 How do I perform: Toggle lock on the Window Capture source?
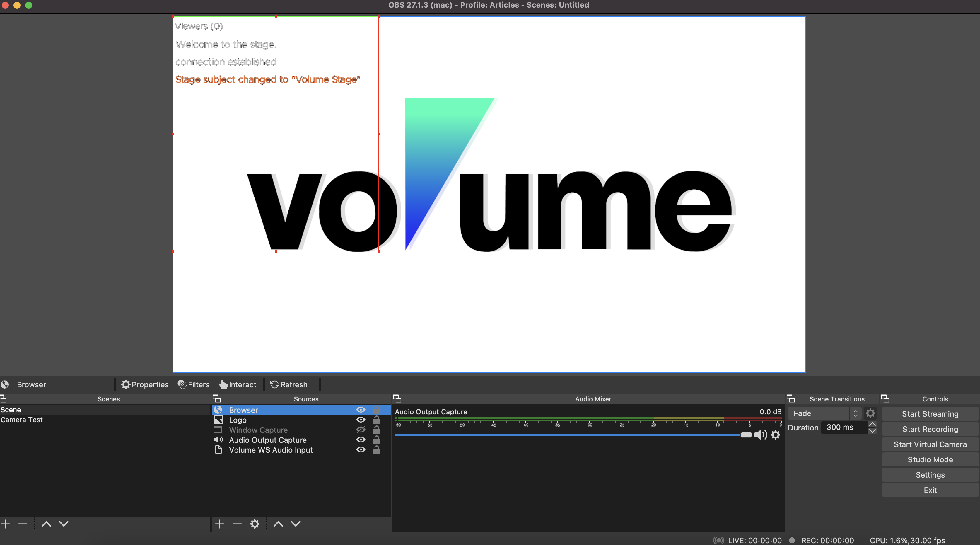(x=377, y=429)
